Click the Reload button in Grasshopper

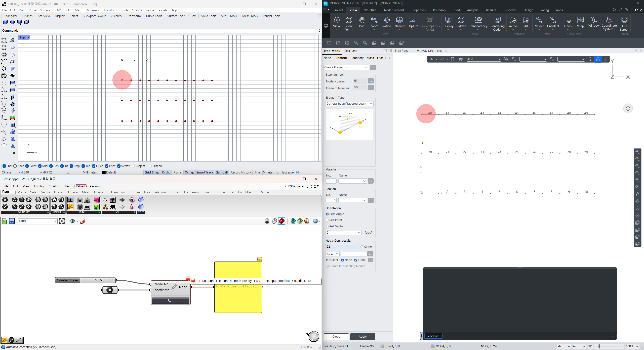[x=80, y=186]
